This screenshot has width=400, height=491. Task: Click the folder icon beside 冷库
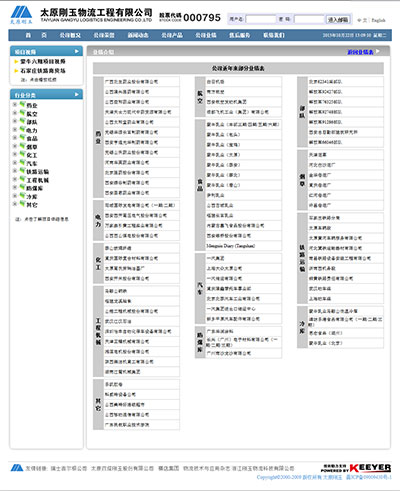pyautogui.click(x=22, y=196)
